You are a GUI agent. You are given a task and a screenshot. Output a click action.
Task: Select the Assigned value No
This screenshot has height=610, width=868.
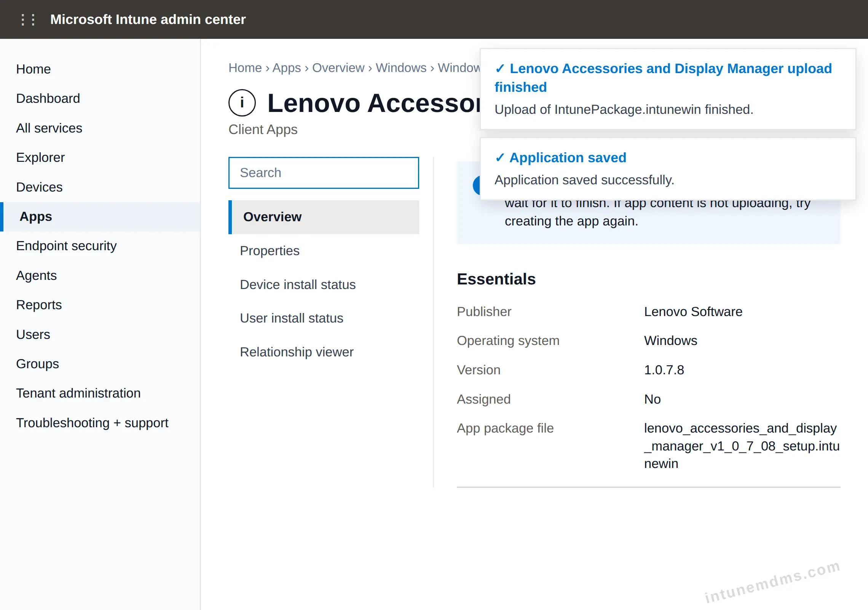click(x=653, y=399)
